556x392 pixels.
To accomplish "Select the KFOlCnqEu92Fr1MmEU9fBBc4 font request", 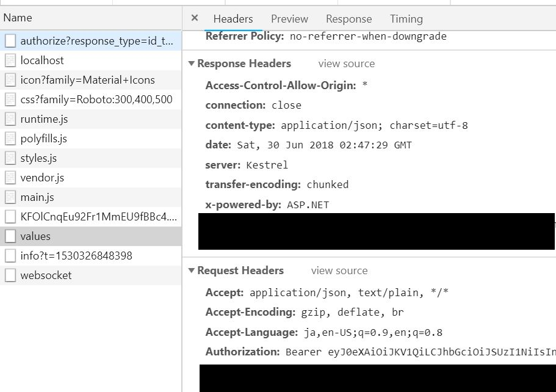I will 91,216.
